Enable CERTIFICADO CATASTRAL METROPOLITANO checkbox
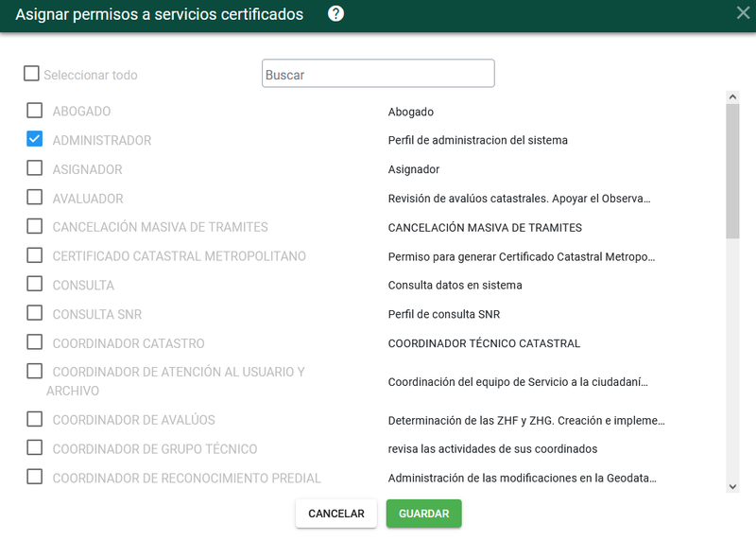Screen dimensions: 756x541 pyautogui.click(x=35, y=255)
